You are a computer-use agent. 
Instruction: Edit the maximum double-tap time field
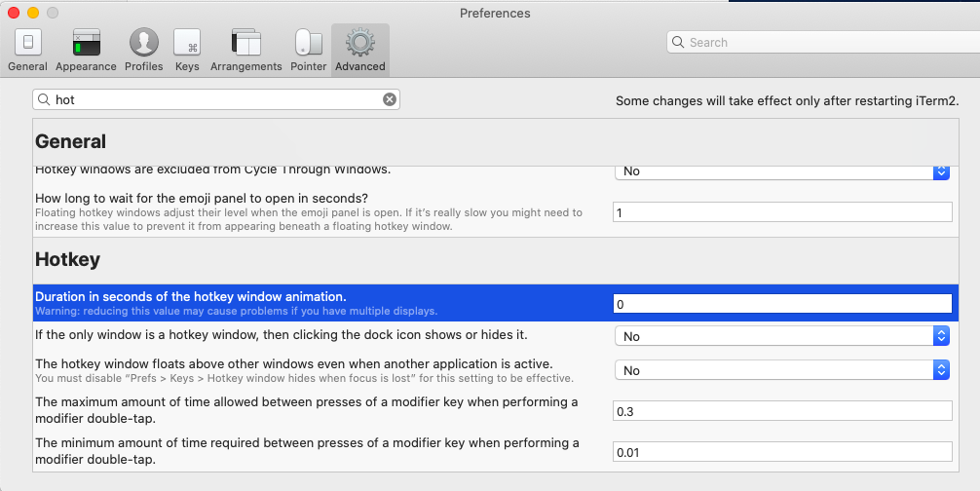point(781,411)
